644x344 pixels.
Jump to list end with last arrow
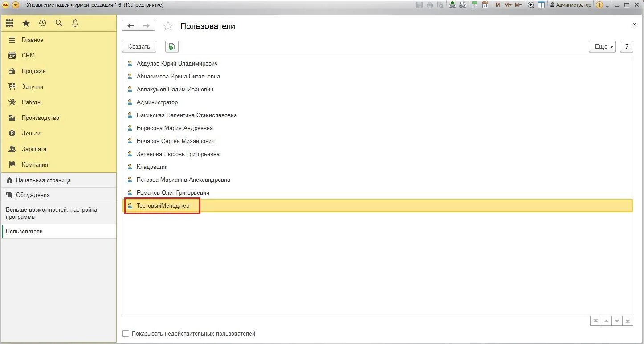pyautogui.click(x=628, y=321)
